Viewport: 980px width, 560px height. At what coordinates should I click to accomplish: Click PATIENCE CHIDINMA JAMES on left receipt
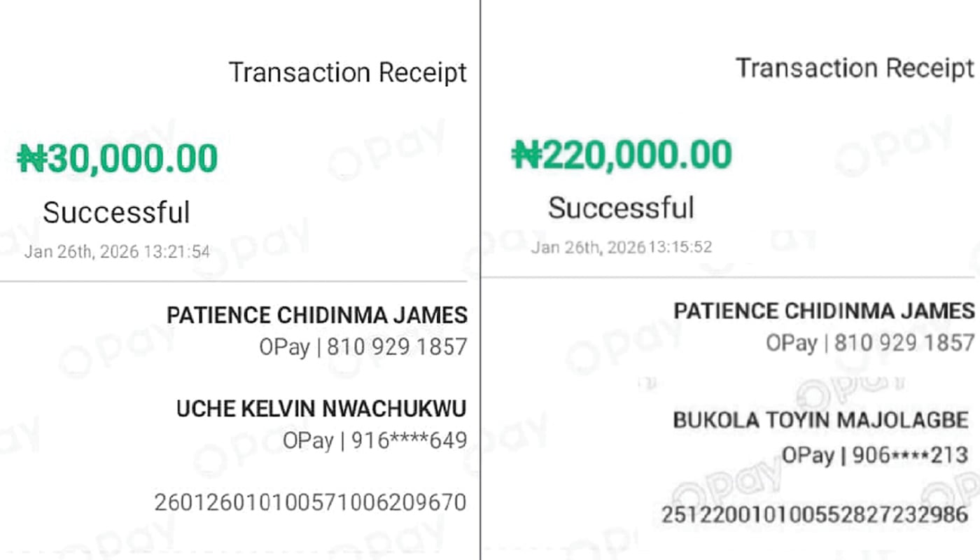pos(317,315)
